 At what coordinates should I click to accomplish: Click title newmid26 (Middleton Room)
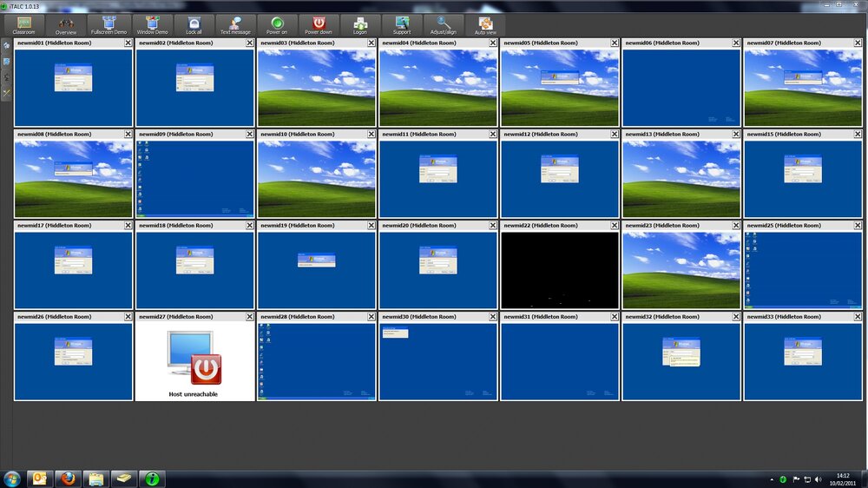[x=54, y=317]
